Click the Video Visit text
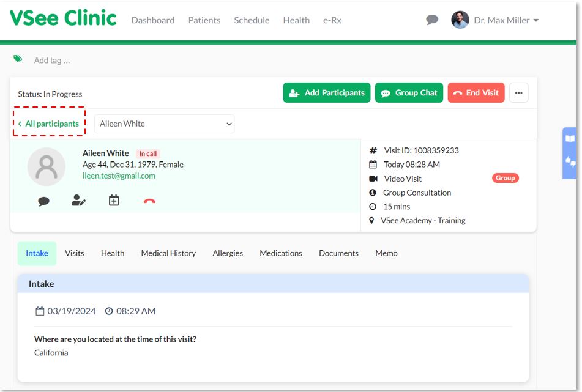The width and height of the screenshot is (582, 392). tap(403, 179)
